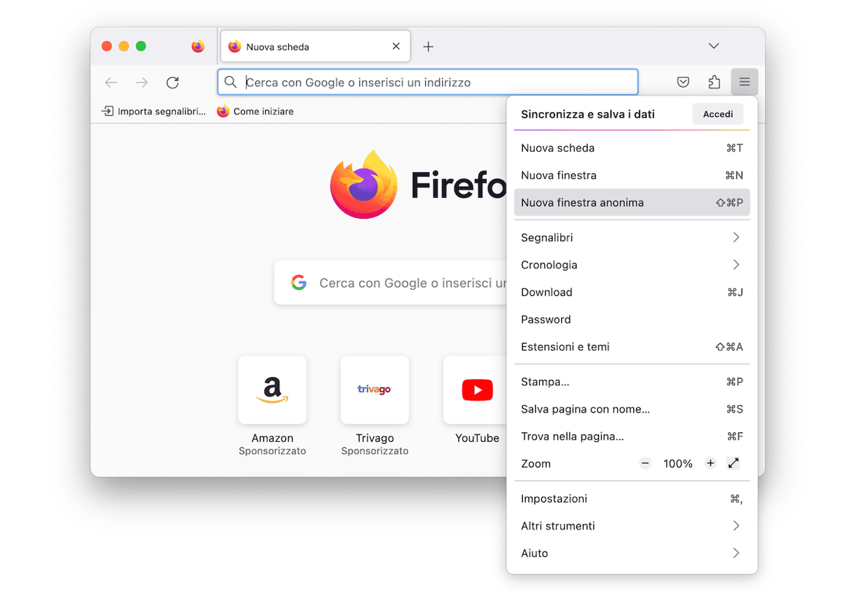The width and height of the screenshot is (848, 616).
Task: Open the Extensions puzzle icon
Action: (x=714, y=82)
